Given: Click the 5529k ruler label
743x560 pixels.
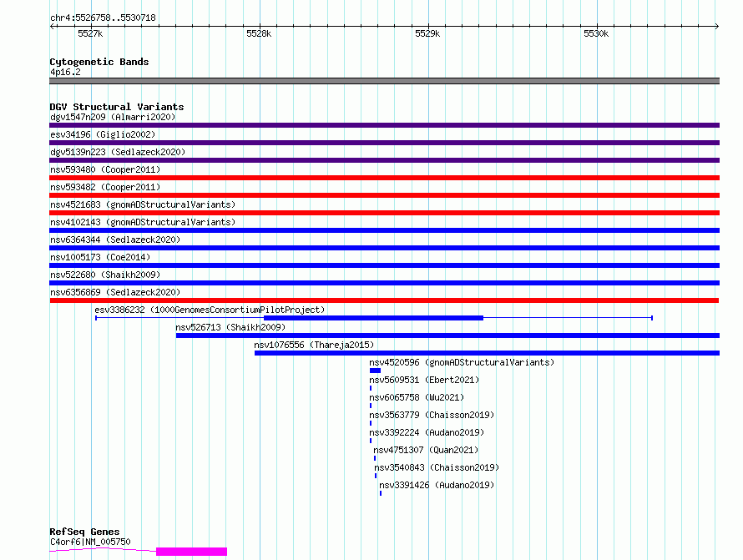Looking at the screenshot, I should pyautogui.click(x=427, y=33).
